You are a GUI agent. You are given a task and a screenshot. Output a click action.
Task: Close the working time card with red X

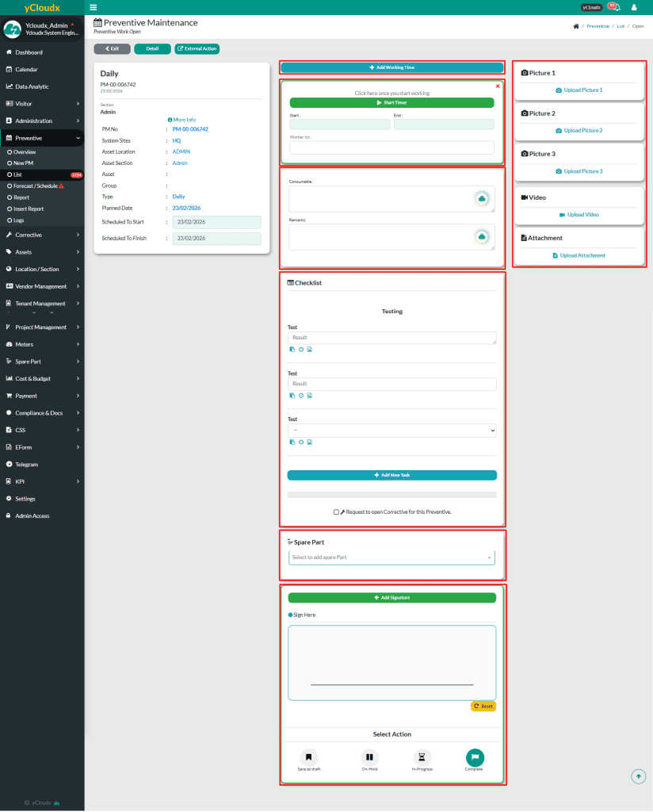click(498, 86)
